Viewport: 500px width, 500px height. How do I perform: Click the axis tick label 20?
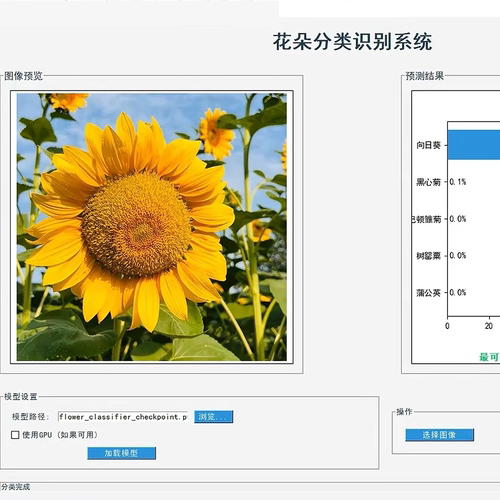click(x=489, y=326)
